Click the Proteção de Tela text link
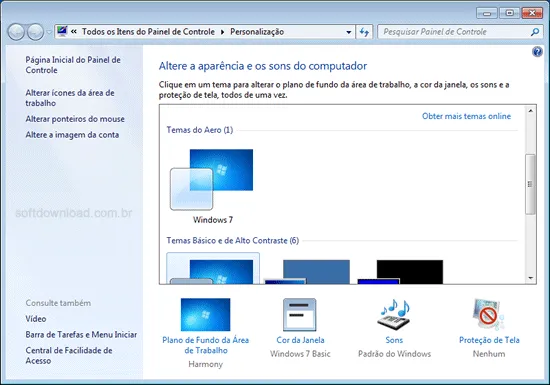 click(x=489, y=340)
